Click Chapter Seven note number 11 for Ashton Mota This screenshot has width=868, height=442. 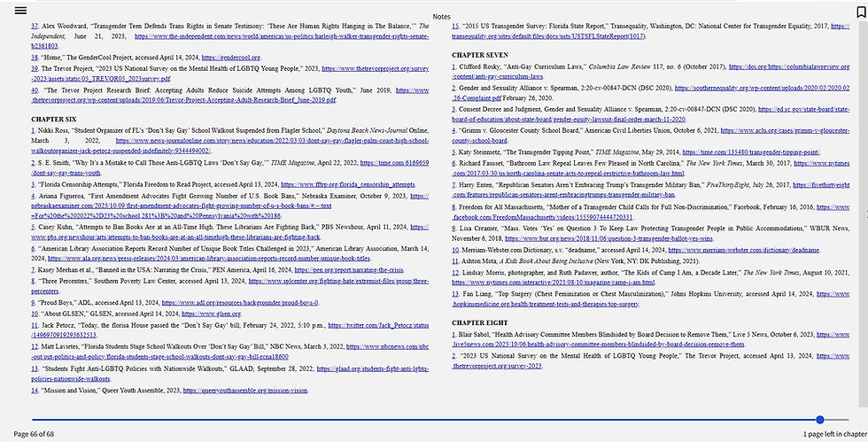(x=455, y=261)
